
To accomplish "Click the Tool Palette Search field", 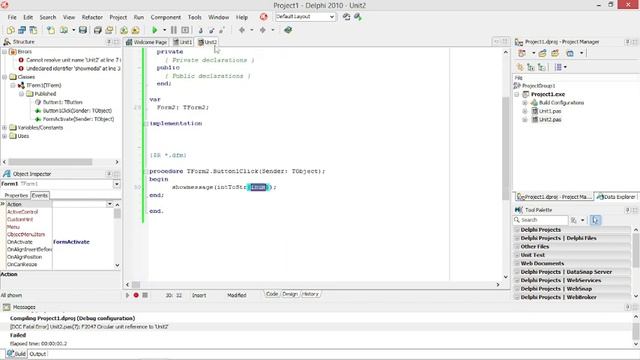I will tap(540, 220).
